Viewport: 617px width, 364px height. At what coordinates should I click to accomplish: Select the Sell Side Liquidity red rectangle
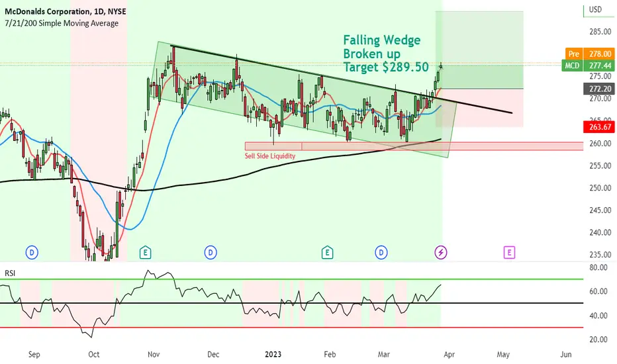pyautogui.click(x=414, y=146)
